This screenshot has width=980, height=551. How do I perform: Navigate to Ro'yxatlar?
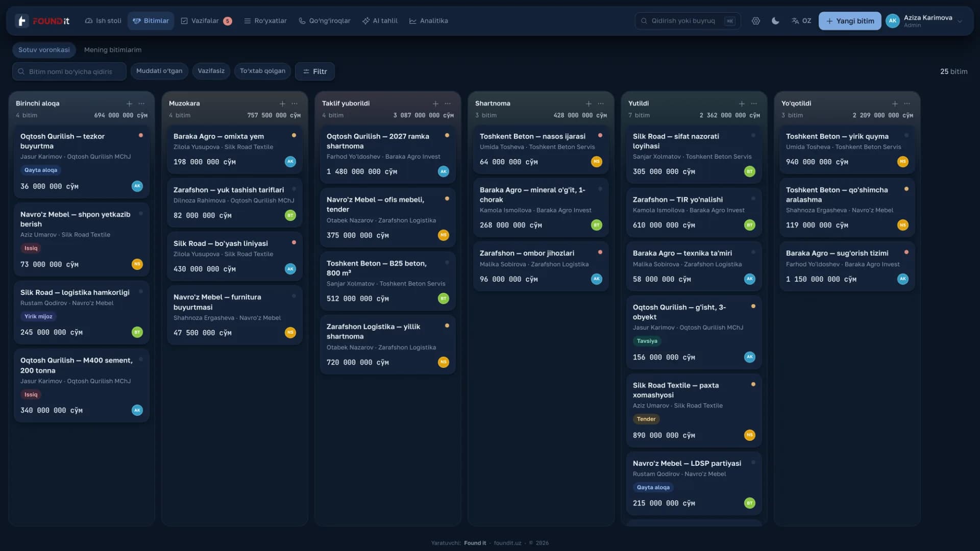click(265, 21)
